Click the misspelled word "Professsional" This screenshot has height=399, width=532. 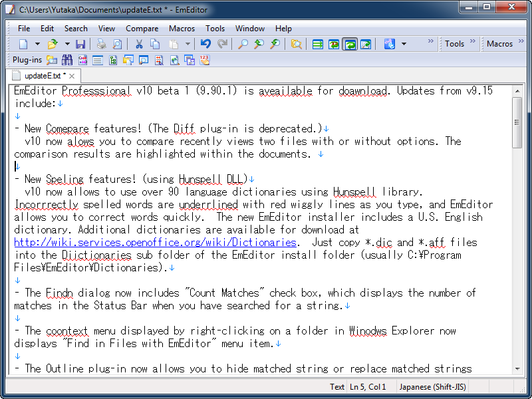click(96, 91)
